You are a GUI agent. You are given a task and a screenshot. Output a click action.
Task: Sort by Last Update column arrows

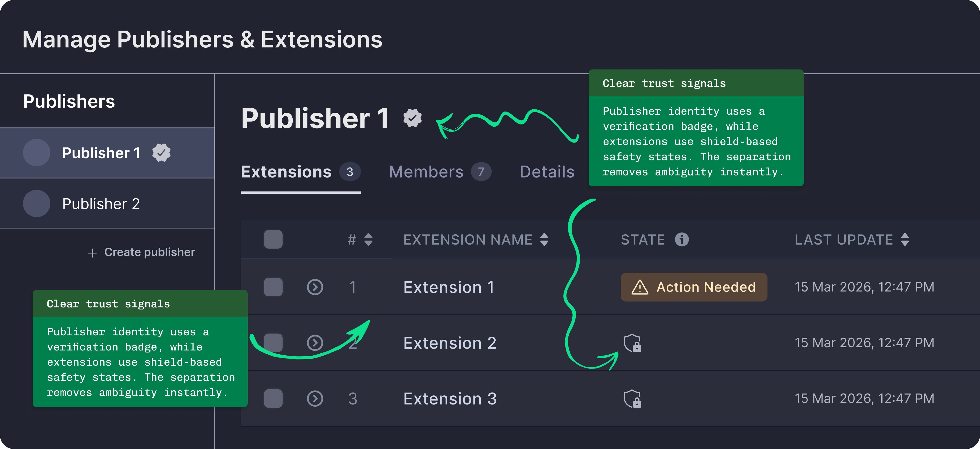pyautogui.click(x=905, y=240)
